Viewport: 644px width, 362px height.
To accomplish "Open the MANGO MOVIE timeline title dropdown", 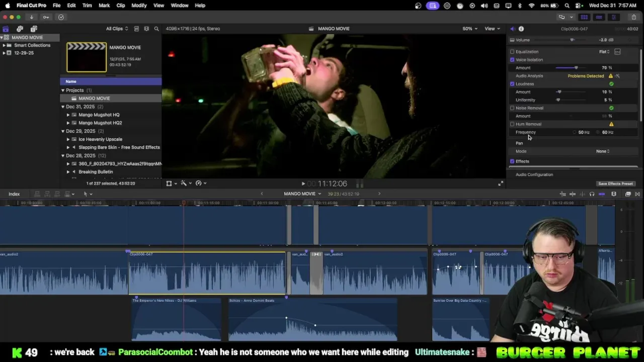I will click(x=302, y=194).
